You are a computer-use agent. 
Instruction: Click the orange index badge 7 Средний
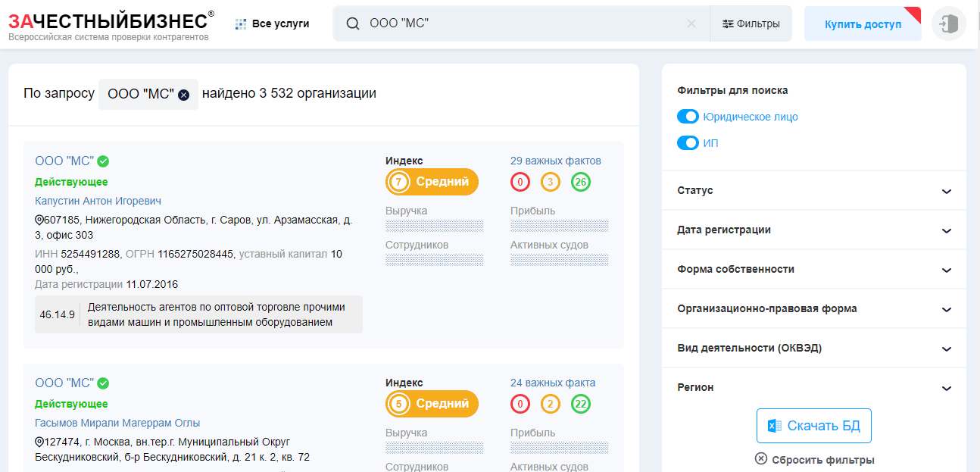(432, 182)
